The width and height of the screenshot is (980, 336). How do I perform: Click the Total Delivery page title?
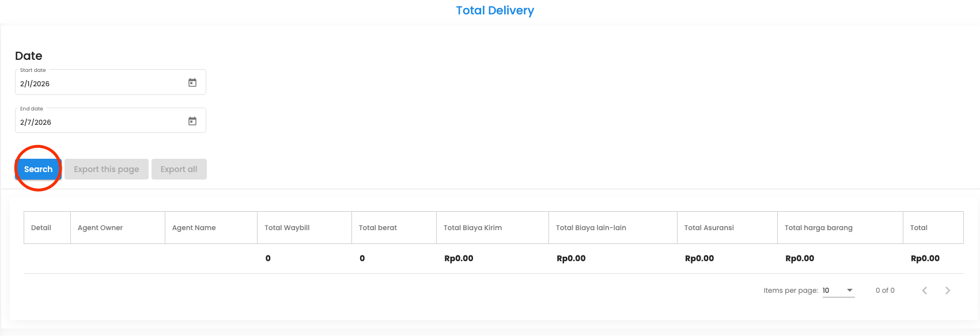click(x=495, y=10)
